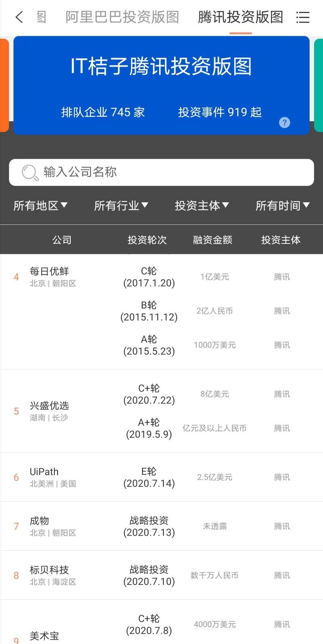This screenshot has width=323, height=644.
Task: Open the 美术宝 company entry
Action: click(x=44, y=636)
